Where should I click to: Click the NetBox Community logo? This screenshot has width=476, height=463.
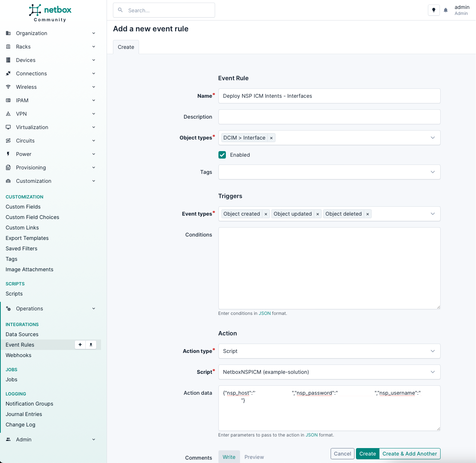(x=50, y=13)
